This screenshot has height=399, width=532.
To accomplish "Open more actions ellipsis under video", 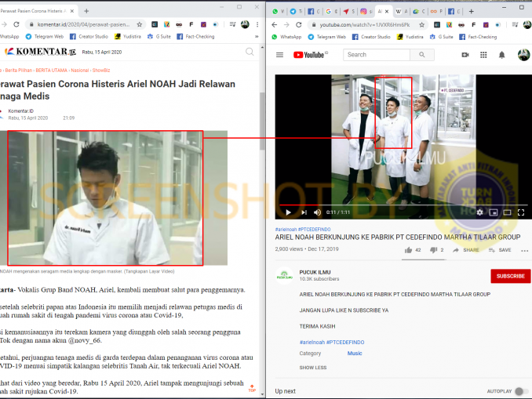I will 524,251.
